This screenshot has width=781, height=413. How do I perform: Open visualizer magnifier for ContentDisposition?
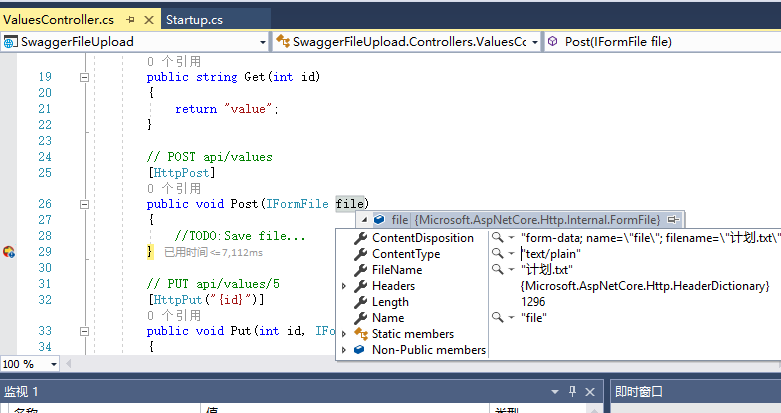point(497,238)
